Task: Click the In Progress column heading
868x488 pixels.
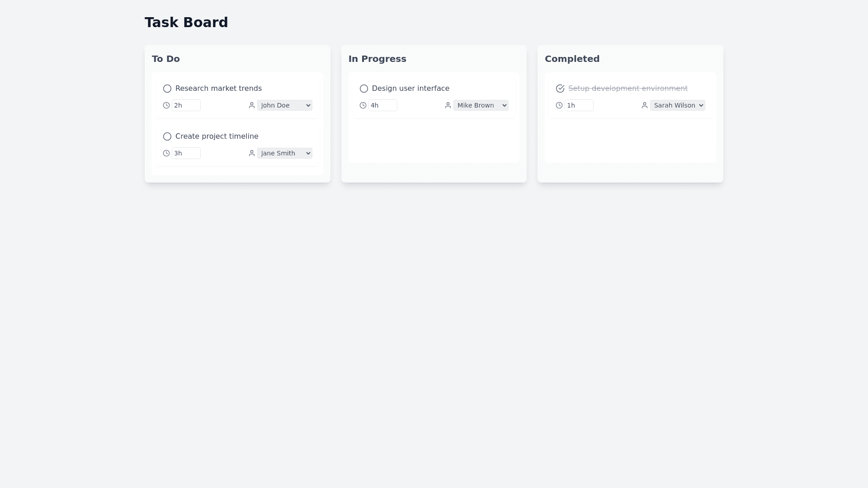Action: (377, 59)
